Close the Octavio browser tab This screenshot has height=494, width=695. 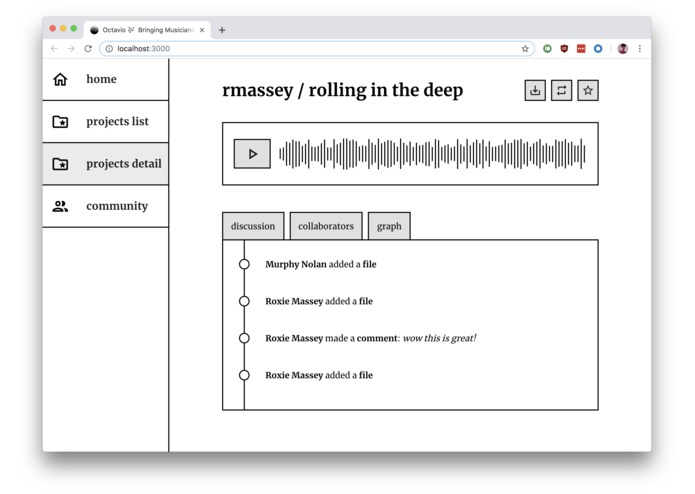click(202, 30)
